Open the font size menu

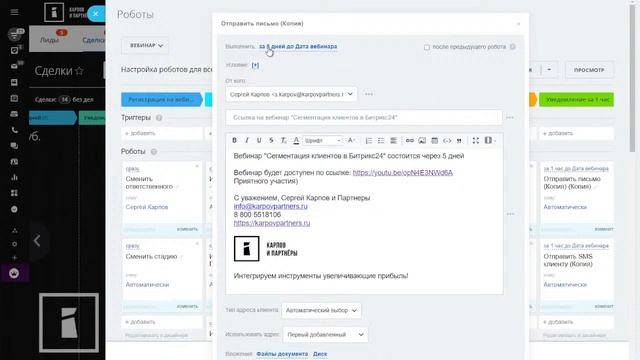[351, 140]
